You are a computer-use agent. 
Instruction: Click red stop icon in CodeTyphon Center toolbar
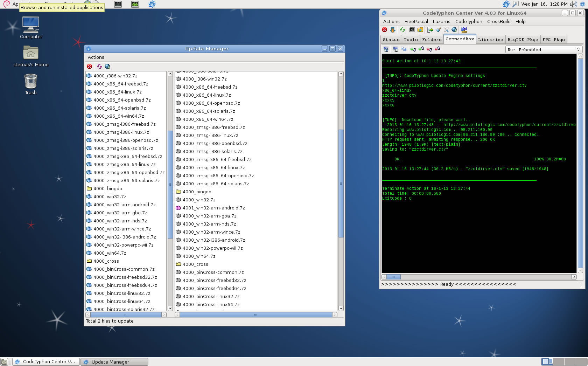click(385, 30)
